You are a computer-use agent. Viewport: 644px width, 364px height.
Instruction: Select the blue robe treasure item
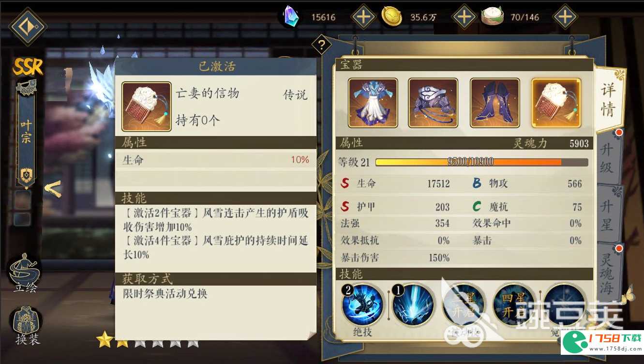[373, 103]
